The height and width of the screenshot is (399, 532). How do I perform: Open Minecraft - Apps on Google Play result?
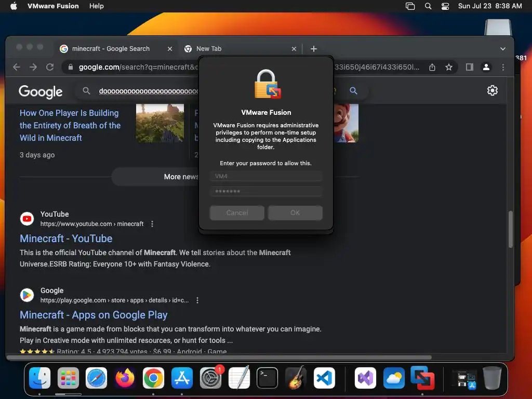pyautogui.click(x=94, y=315)
